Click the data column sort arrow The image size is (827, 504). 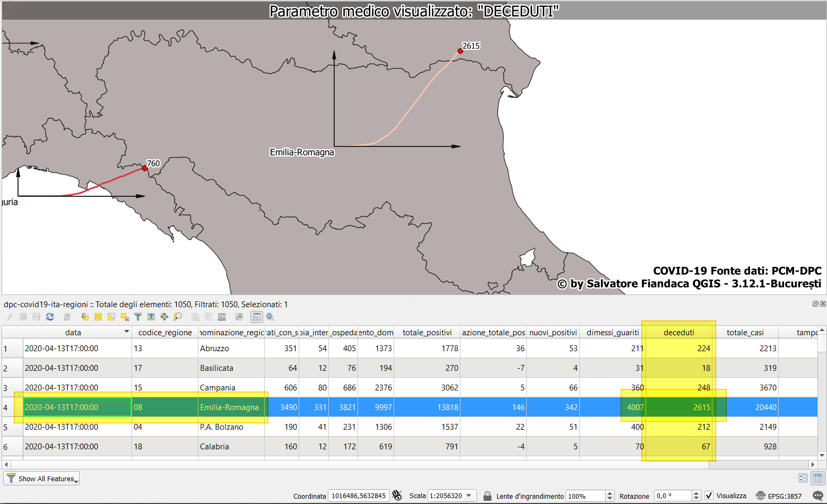pyautogui.click(x=127, y=332)
